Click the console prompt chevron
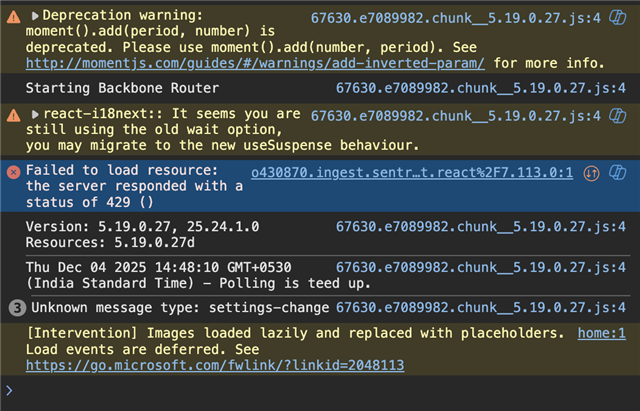The image size is (640, 411). pyautogui.click(x=10, y=390)
